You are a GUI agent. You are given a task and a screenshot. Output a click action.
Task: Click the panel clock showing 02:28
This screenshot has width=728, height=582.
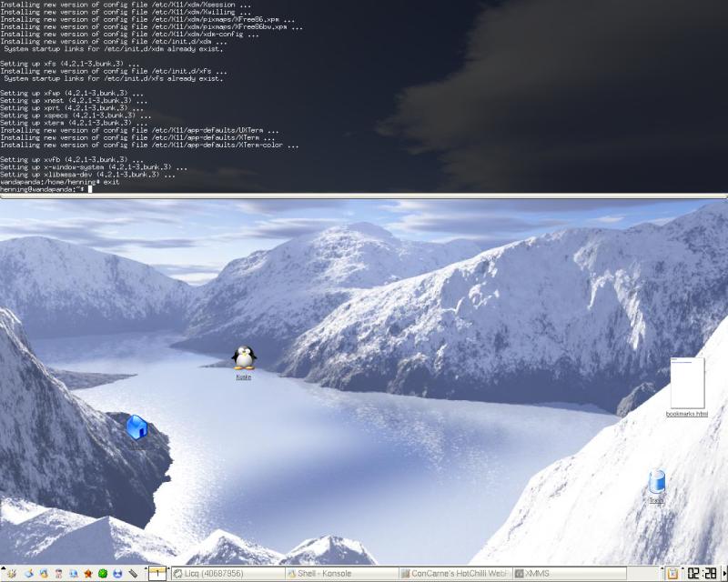coord(702,574)
